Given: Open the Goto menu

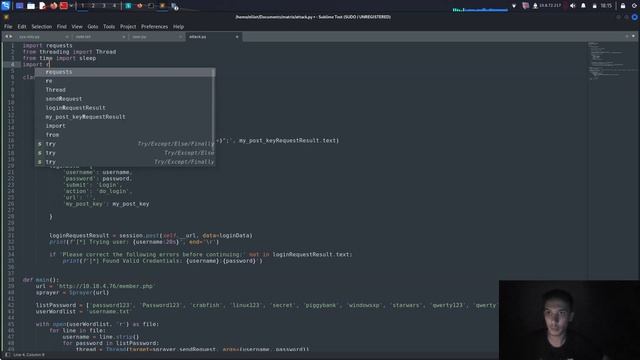Looking at the screenshot, I should coord(93,27).
